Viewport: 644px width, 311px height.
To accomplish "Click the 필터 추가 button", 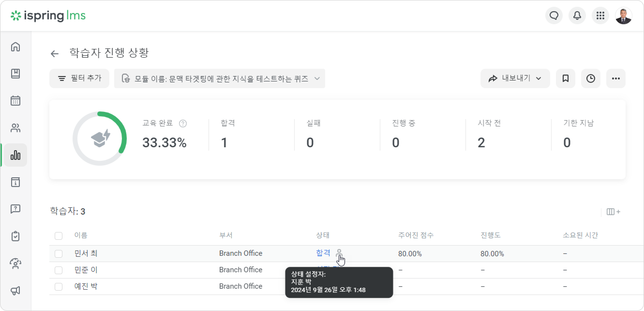I will 79,78.
